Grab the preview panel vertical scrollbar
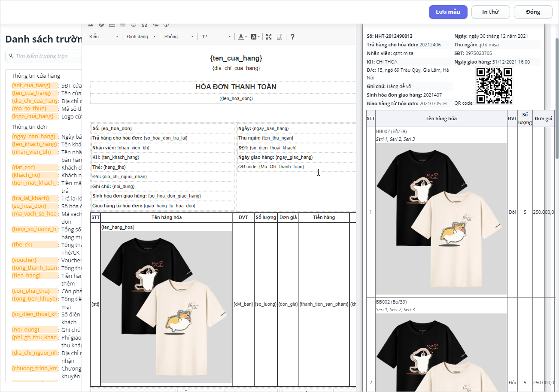The image size is (559, 392). coord(557,99)
